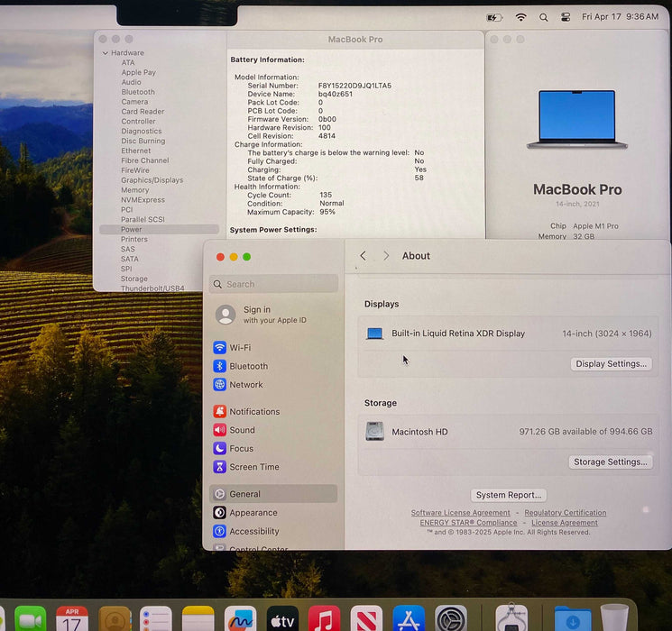Click the Maximum Capacity 95% value
Image resolution: width=672 pixels, height=631 pixels.
click(327, 212)
